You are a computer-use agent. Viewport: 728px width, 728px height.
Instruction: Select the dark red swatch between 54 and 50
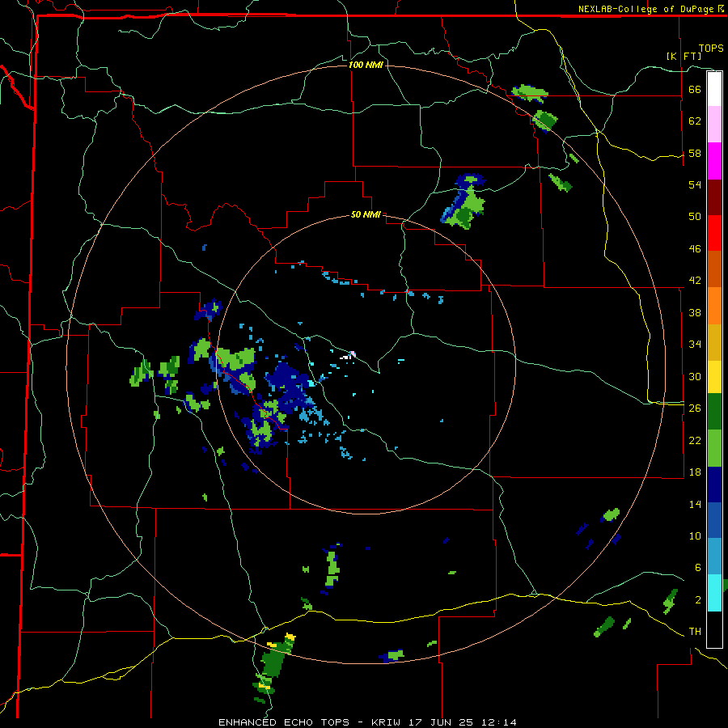pos(714,197)
